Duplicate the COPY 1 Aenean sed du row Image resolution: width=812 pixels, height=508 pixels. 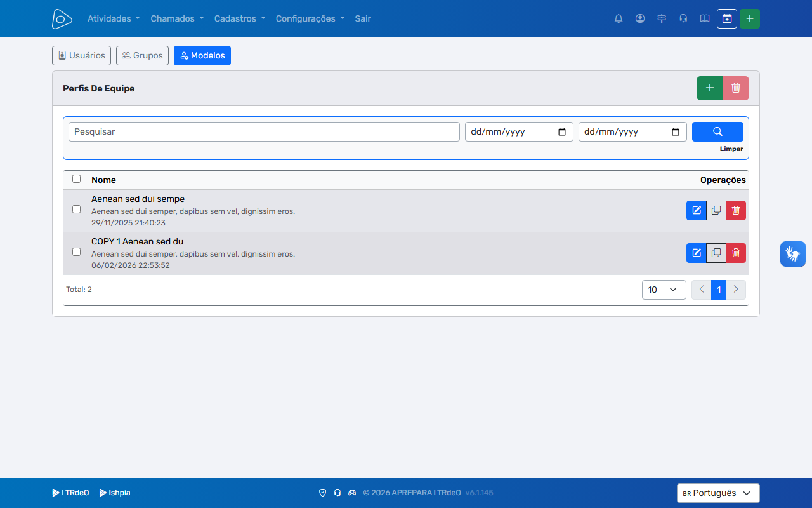[716, 253]
